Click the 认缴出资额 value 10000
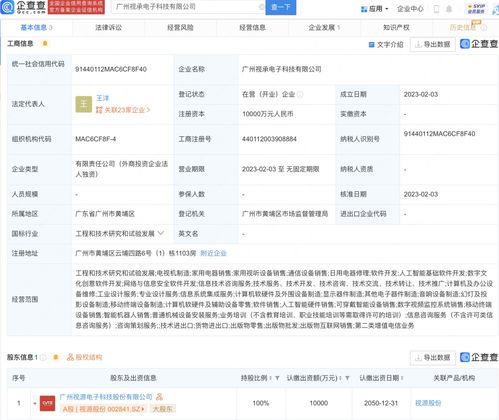Screen dimensions: 499x420 click(x=319, y=403)
